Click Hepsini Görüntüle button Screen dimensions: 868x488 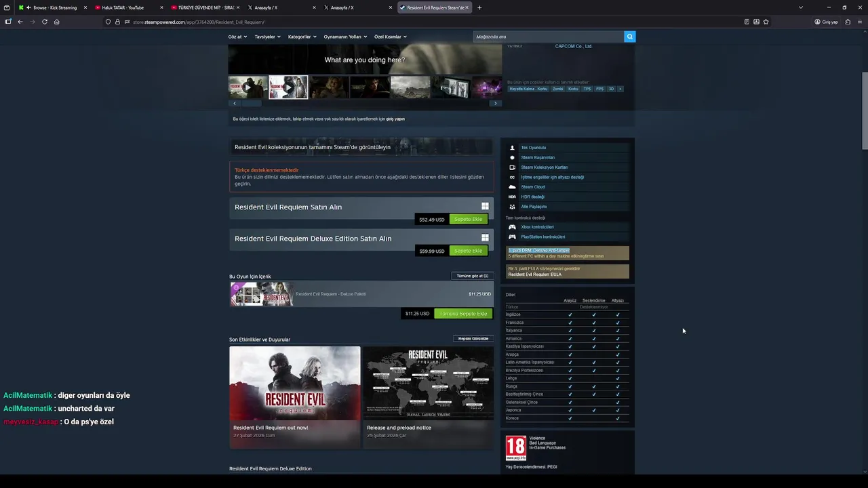click(473, 338)
